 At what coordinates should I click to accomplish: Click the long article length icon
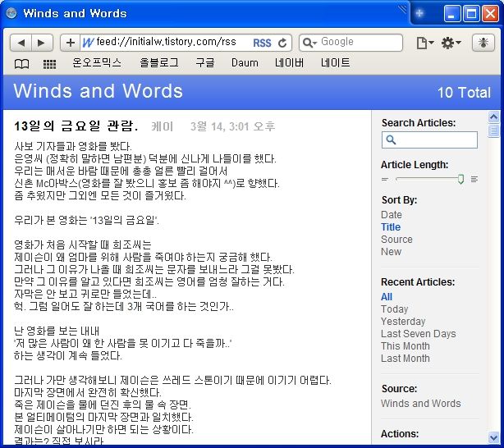tap(474, 179)
